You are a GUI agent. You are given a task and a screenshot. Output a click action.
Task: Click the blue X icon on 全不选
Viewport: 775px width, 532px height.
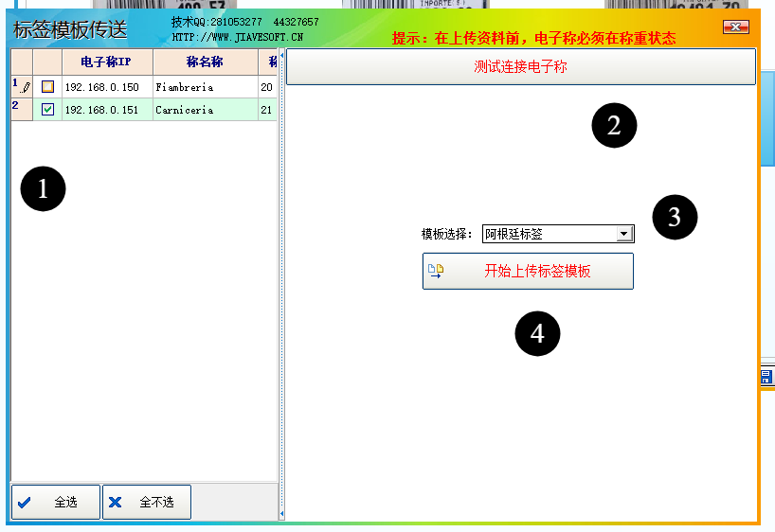pyautogui.click(x=116, y=503)
